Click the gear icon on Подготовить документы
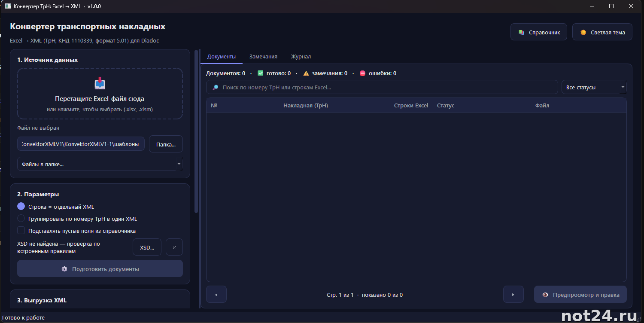The height and width of the screenshot is (323, 644). pos(64,269)
